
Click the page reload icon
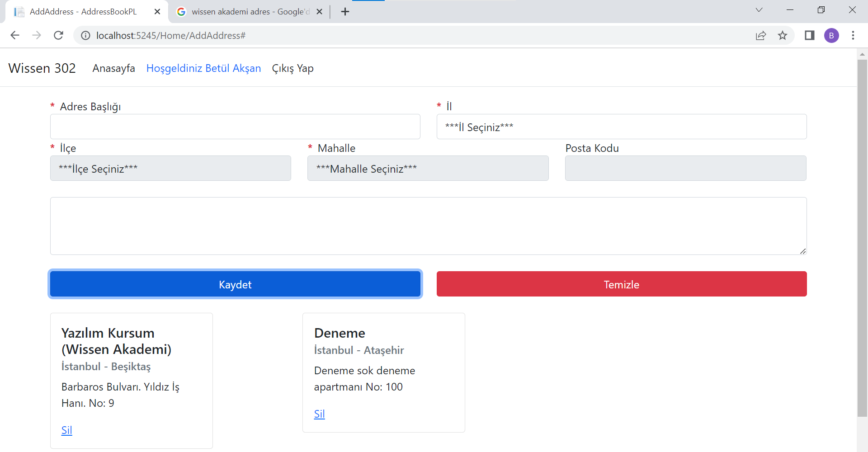click(x=58, y=35)
